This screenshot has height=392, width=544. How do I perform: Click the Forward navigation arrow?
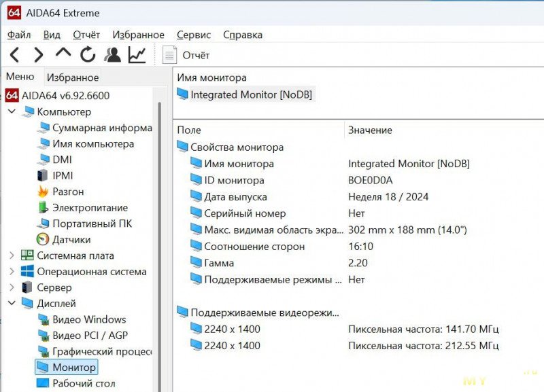[39, 55]
